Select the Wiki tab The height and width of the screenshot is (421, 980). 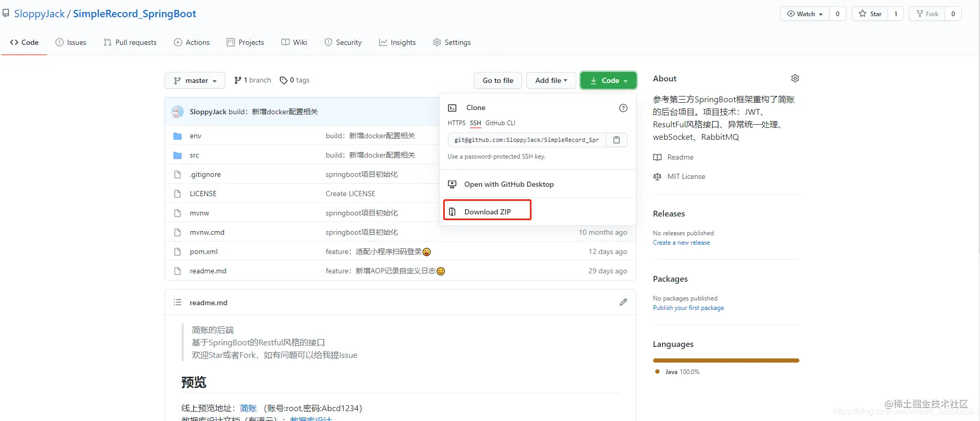pyautogui.click(x=294, y=42)
